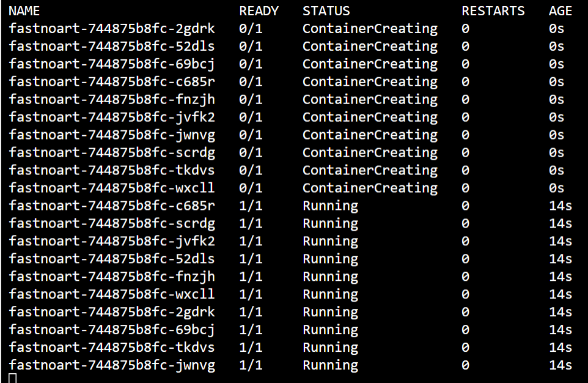The image size is (588, 383).
Task: Click the Running status of pod c685r
Action: tap(331, 206)
